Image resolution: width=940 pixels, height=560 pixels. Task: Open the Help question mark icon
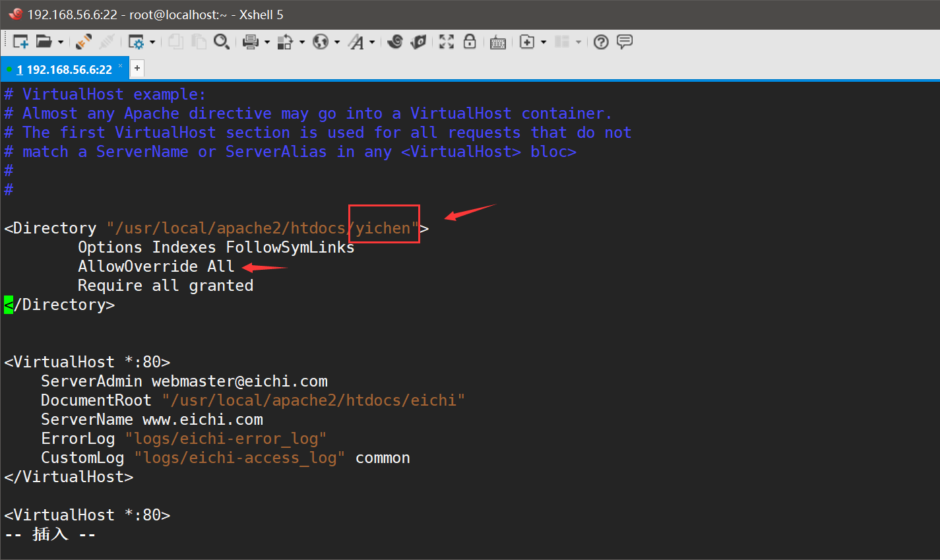coord(601,42)
